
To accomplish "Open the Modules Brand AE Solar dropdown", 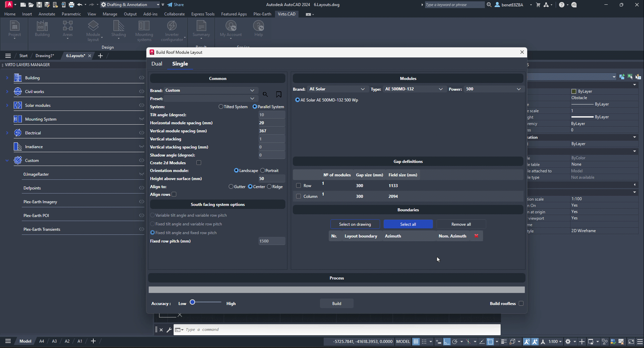I will coord(337,89).
